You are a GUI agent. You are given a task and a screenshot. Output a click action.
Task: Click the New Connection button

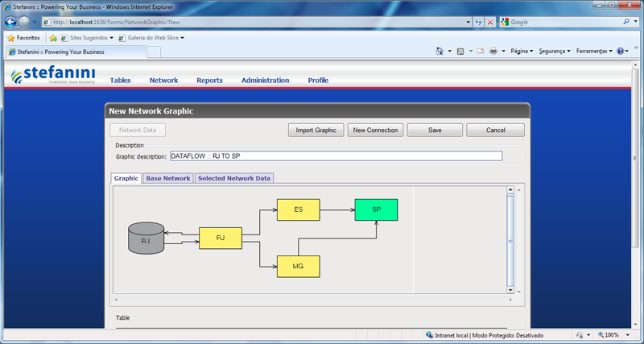(x=375, y=130)
